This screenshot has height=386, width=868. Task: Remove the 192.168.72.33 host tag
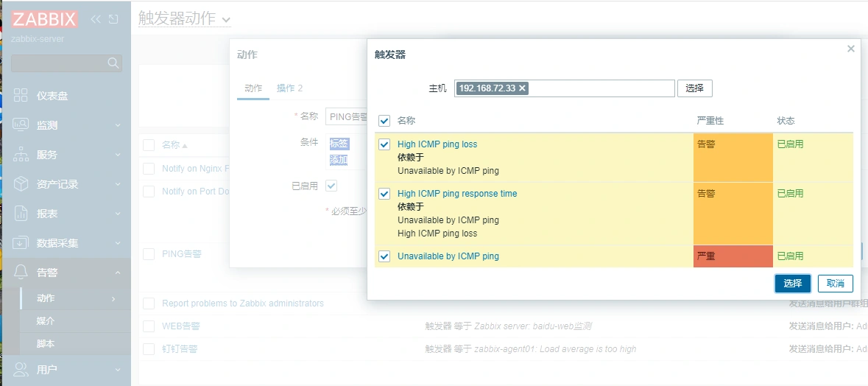523,88
